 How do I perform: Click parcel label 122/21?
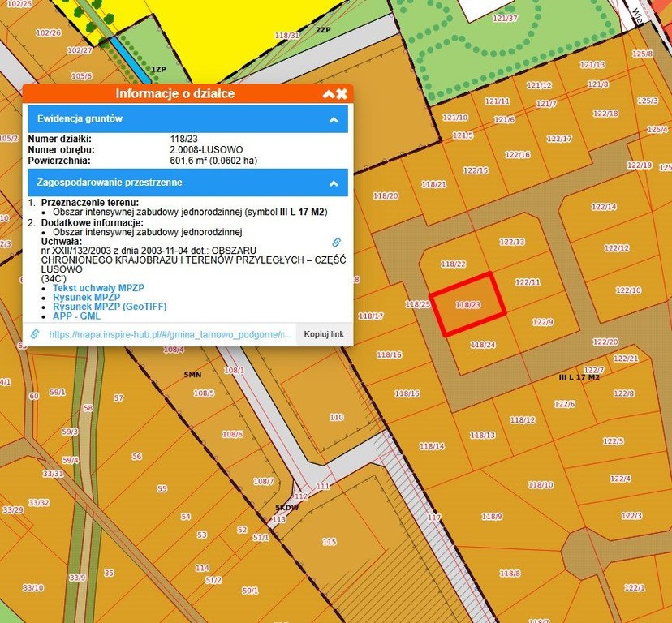[626, 359]
